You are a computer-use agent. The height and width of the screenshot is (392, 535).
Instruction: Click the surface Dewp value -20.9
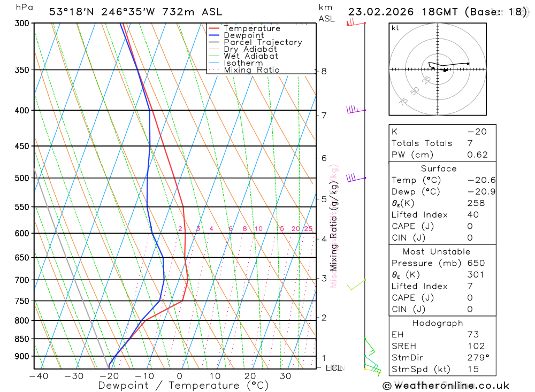pos(481,192)
